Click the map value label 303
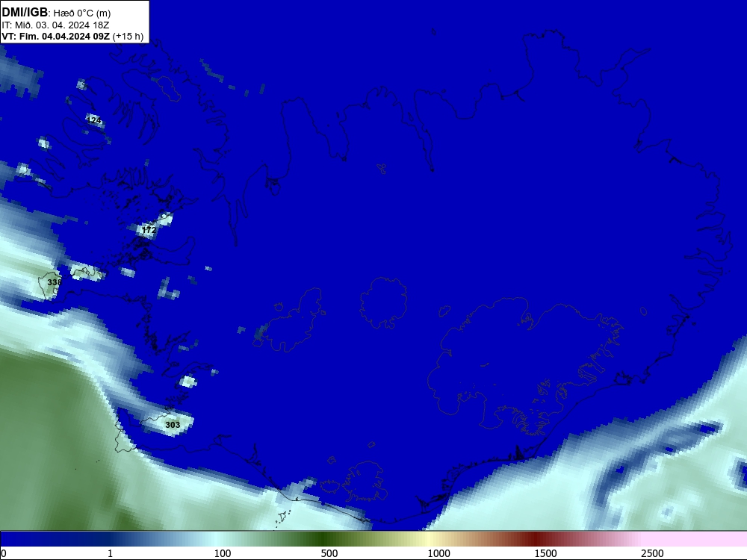Screen dimensions: 747x560 173,425
